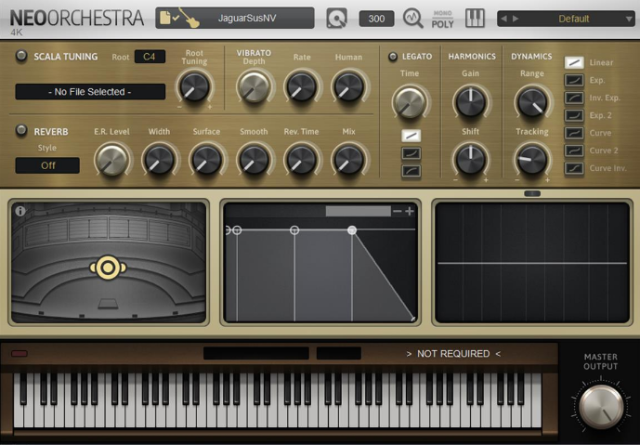This screenshot has height=445, width=640.
Task: Click the envelope minus button
Action: click(397, 211)
